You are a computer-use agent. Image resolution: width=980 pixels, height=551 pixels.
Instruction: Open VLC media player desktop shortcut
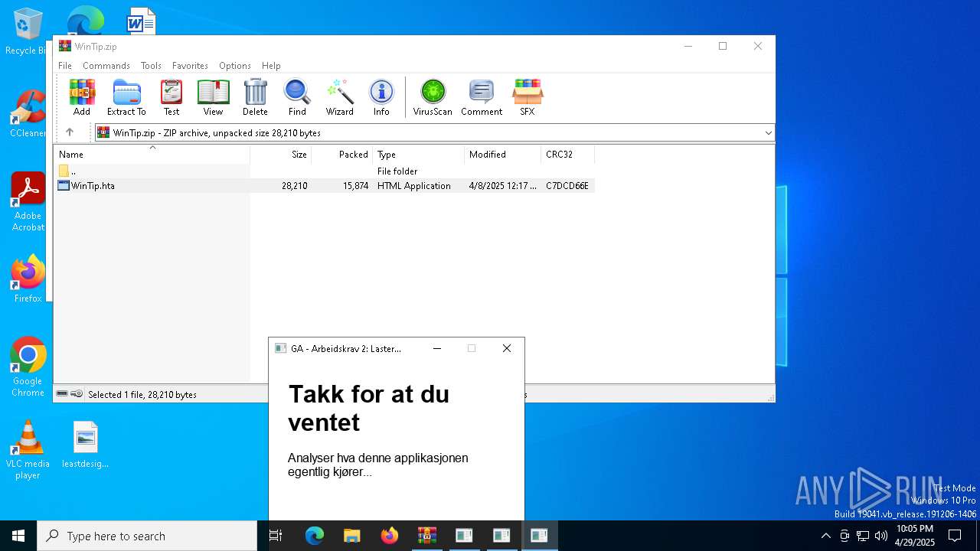(28, 450)
